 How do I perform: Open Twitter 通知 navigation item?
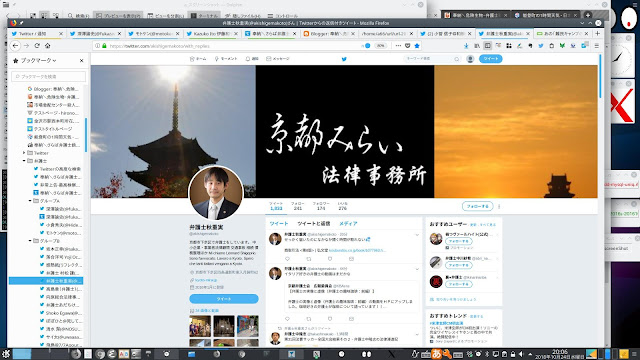coord(252,59)
